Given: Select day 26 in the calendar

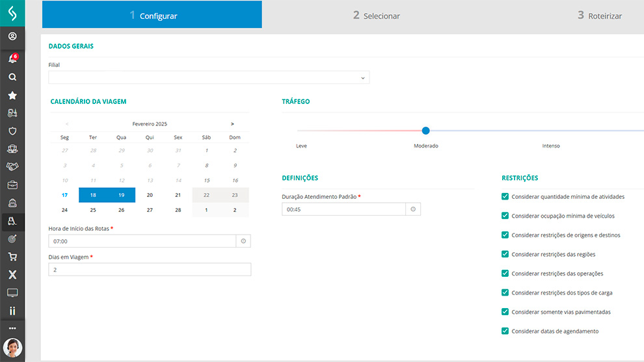Looking at the screenshot, I should [x=121, y=210].
